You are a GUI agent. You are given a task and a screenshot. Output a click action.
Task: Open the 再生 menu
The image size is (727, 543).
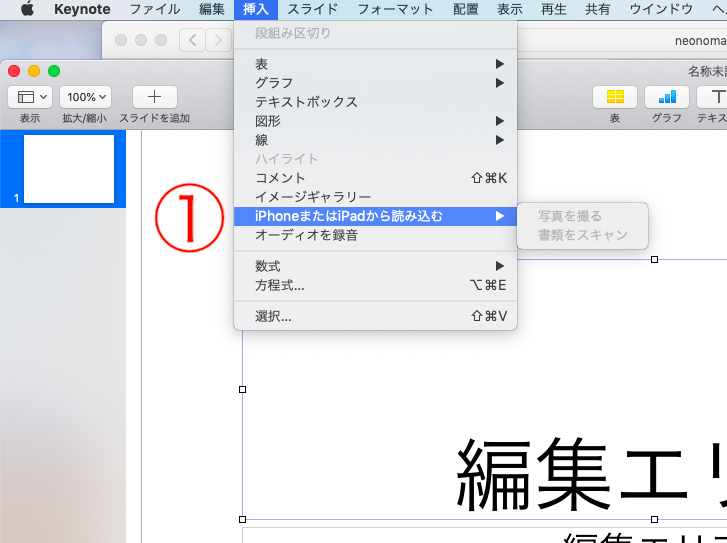pyautogui.click(x=554, y=9)
